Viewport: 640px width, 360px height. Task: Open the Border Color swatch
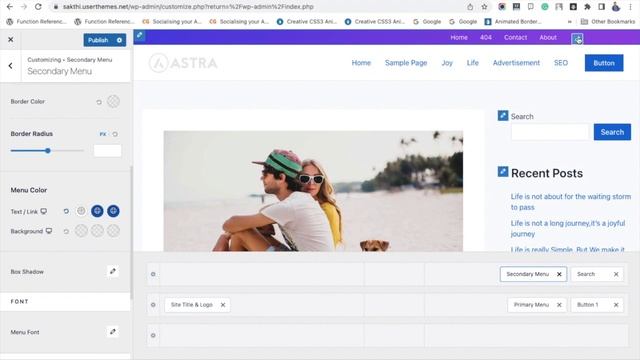(113, 101)
